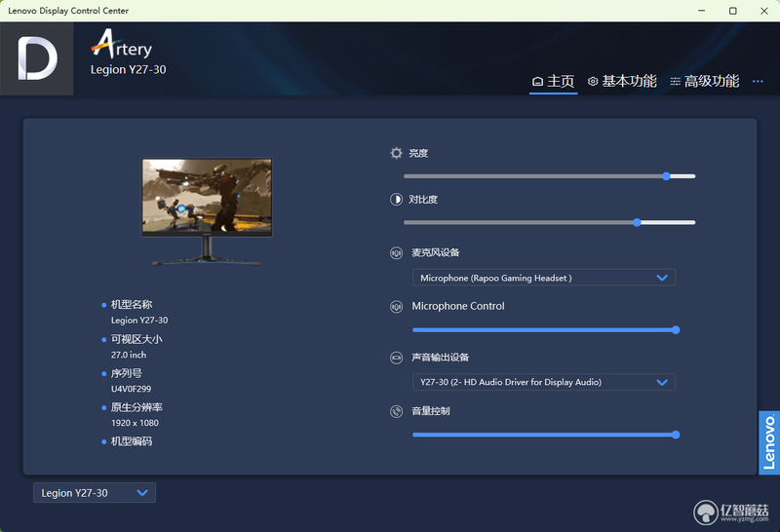The image size is (780, 532).
Task: Click the 声音输出设备 audio output icon
Action: coord(396,358)
